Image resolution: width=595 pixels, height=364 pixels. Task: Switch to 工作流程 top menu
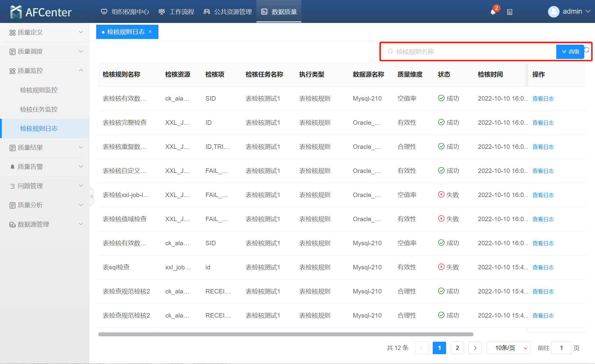tap(176, 12)
